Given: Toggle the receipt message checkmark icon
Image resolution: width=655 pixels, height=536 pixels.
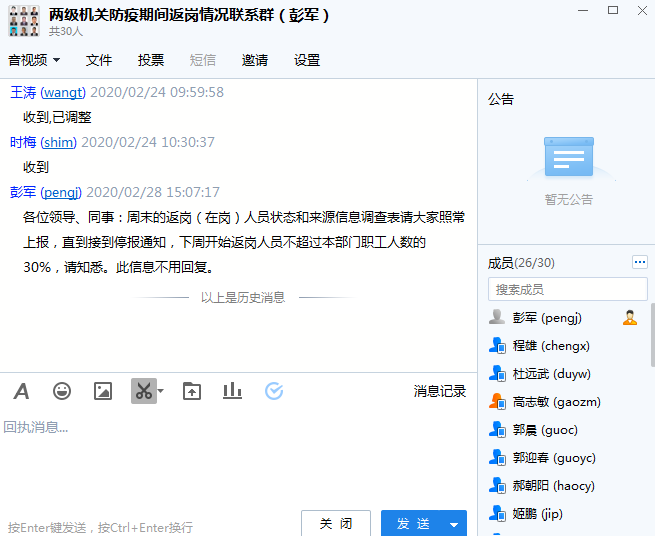Looking at the screenshot, I should pos(274,391).
